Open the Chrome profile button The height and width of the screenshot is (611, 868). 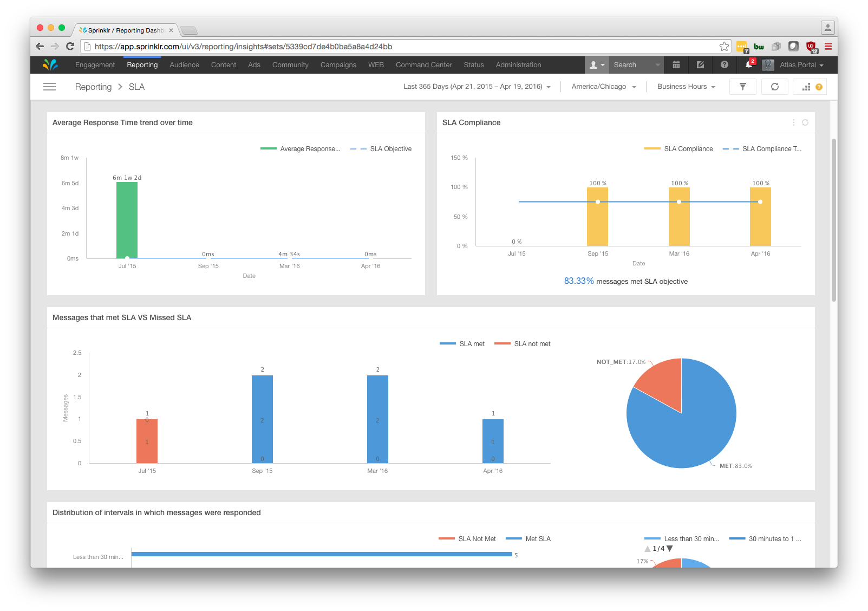pos(828,27)
